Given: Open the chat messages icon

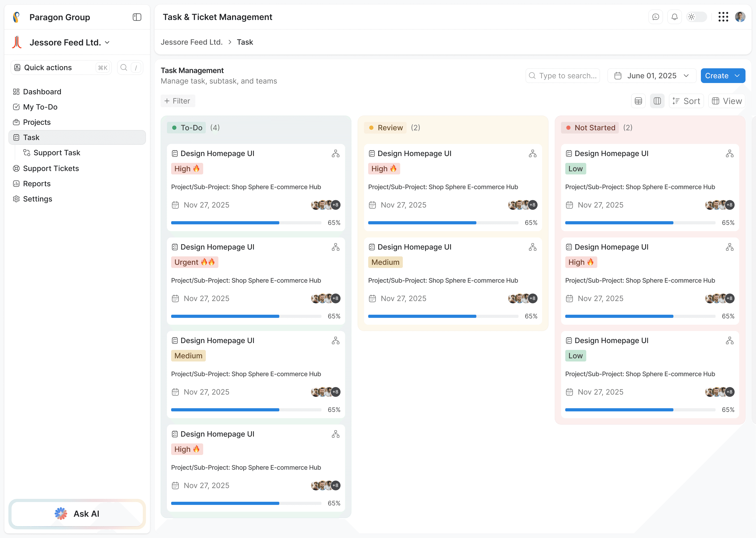Looking at the screenshot, I should 655,17.
